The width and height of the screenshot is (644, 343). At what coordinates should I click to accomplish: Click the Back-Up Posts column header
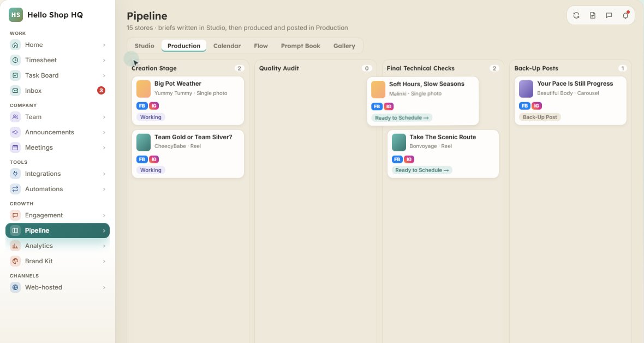pyautogui.click(x=536, y=68)
